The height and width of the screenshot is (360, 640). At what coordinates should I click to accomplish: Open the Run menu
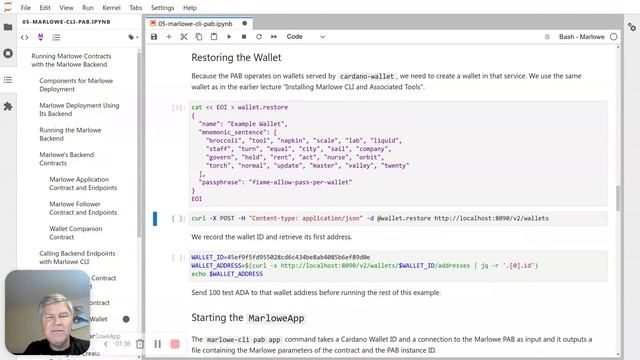click(88, 7)
